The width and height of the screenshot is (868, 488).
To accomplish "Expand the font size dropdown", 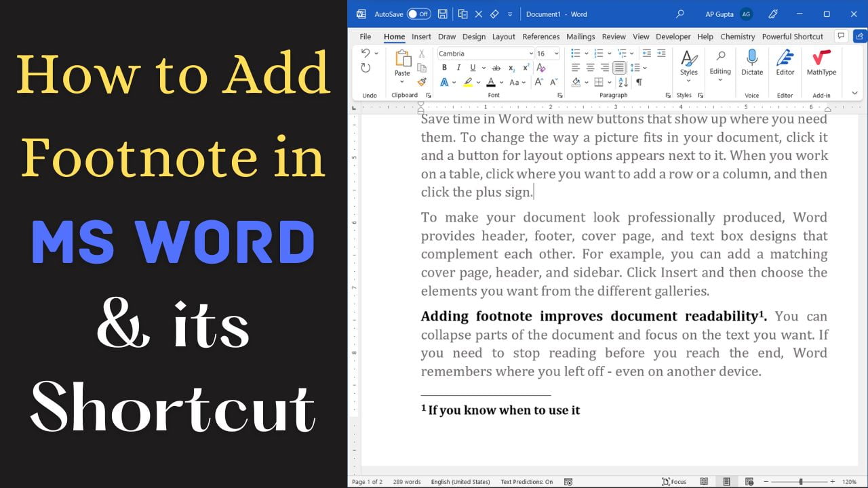I will point(556,54).
